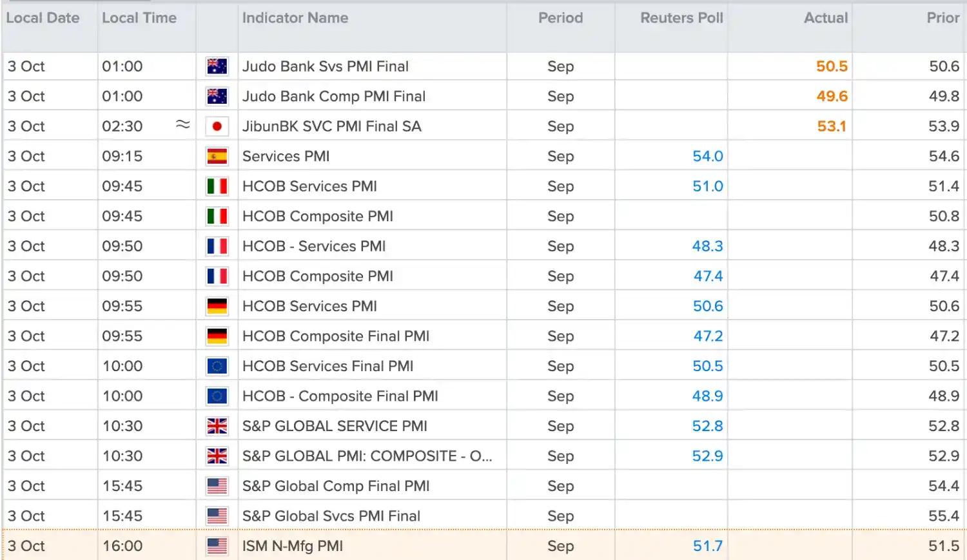The image size is (967, 560).
Task: Click the EU flag beside HCOB Services Final PMI
Action: pyautogui.click(x=217, y=366)
